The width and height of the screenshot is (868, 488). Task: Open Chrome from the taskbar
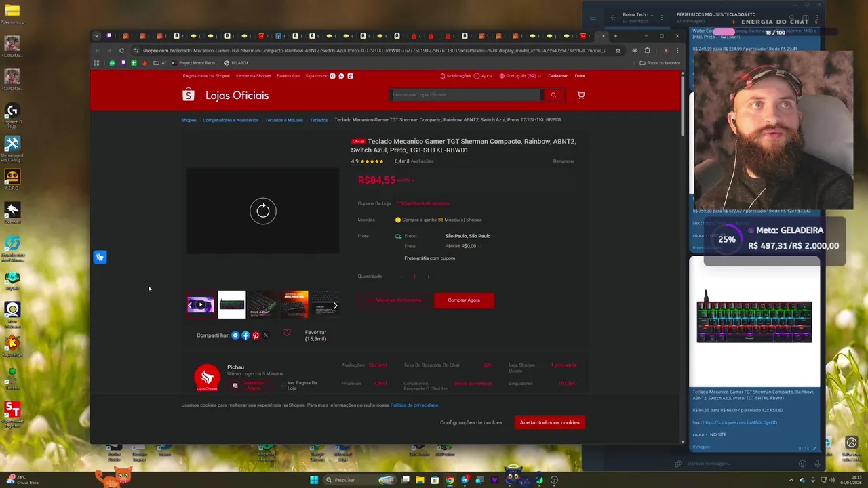450,480
